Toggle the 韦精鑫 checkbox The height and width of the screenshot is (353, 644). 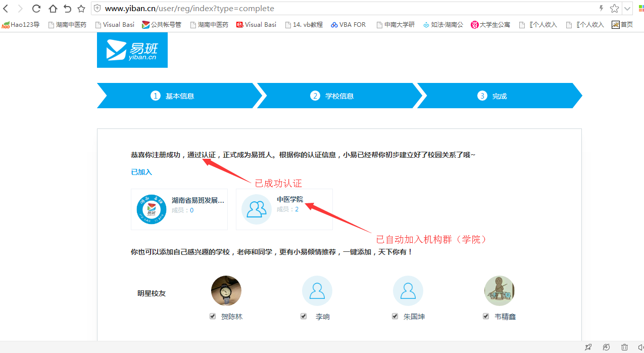pos(486,316)
